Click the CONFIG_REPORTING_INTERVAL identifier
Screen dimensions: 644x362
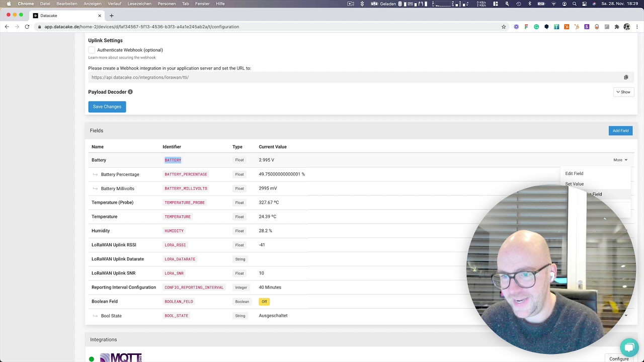194,288
